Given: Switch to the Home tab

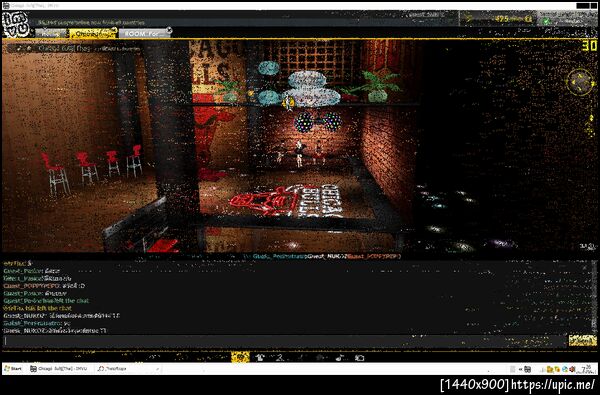Looking at the screenshot, I should (x=51, y=34).
